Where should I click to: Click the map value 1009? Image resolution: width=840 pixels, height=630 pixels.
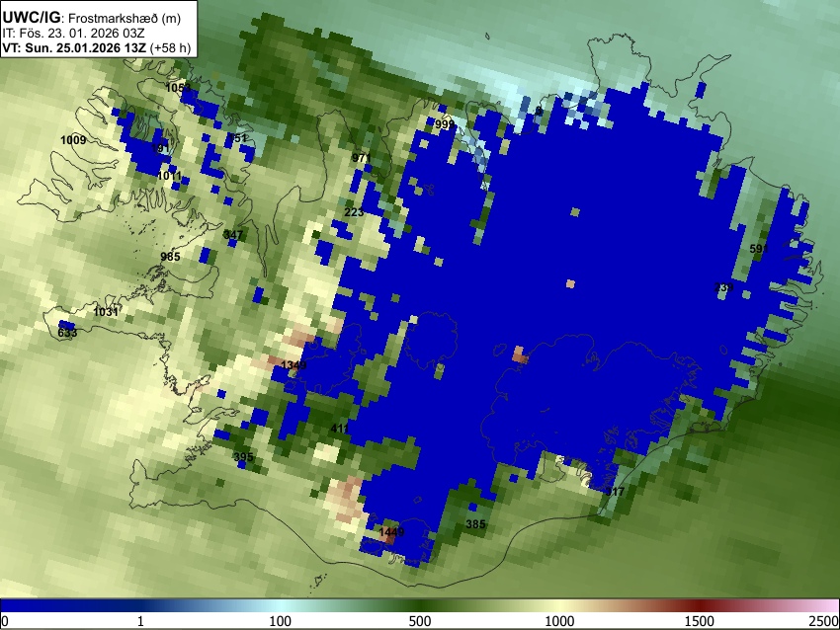[73, 140]
